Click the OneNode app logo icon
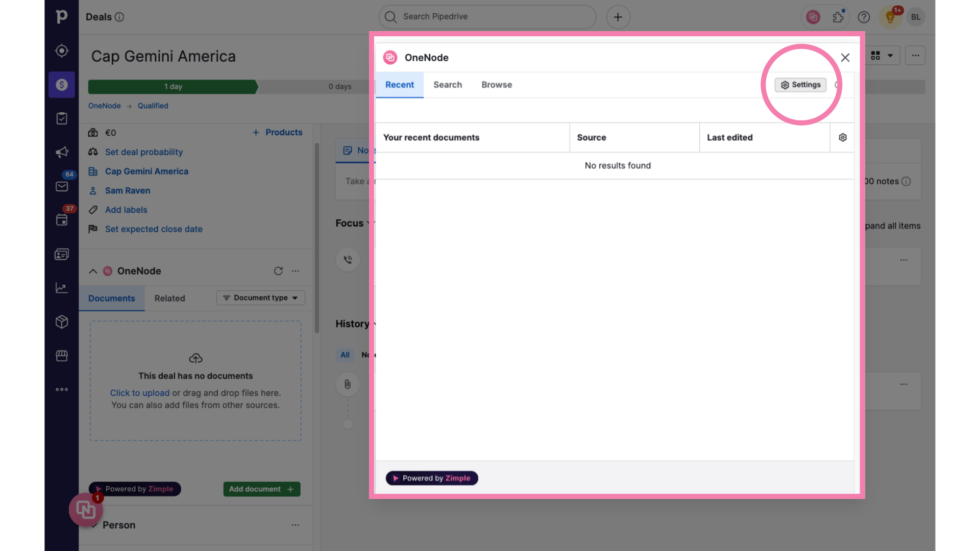 [390, 58]
